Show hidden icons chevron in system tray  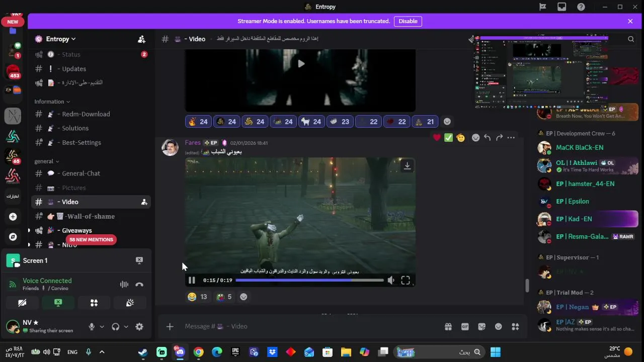[102, 352]
